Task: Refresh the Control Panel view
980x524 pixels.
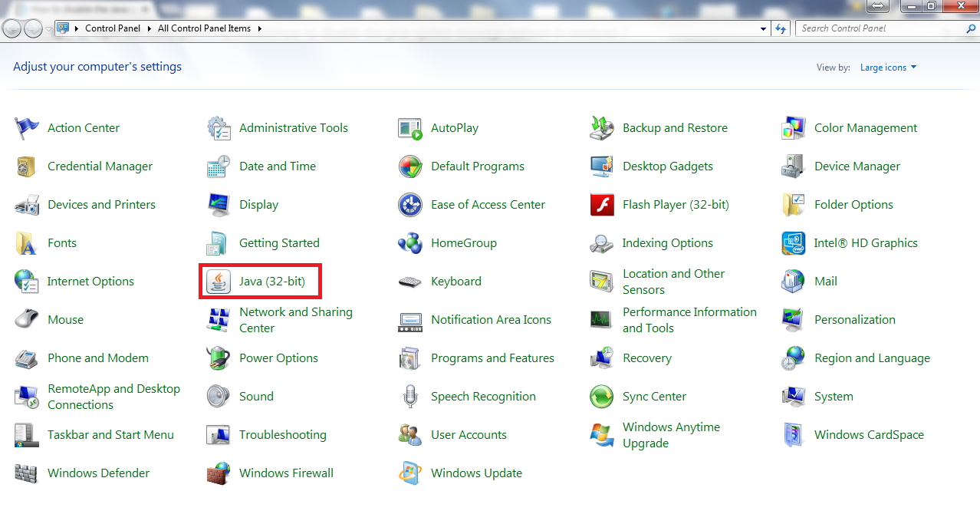Action: pos(781,28)
